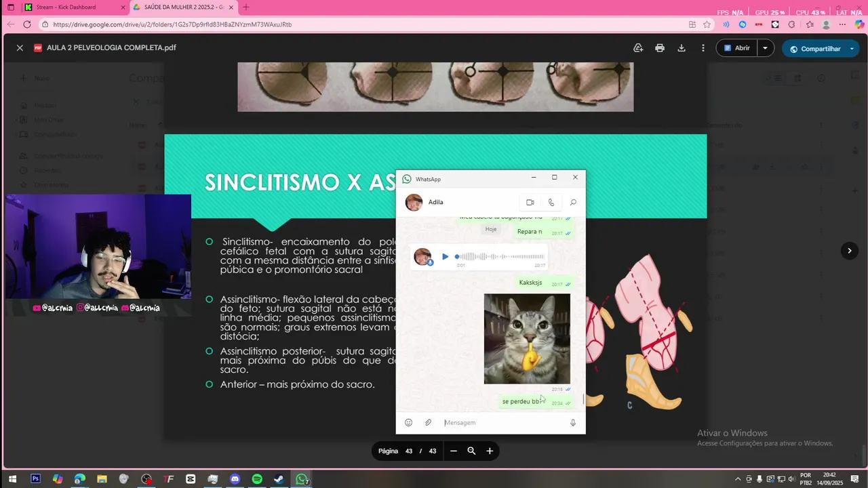Open Discord from the taskbar
Viewport: 868px width, 488px height.
235,479
